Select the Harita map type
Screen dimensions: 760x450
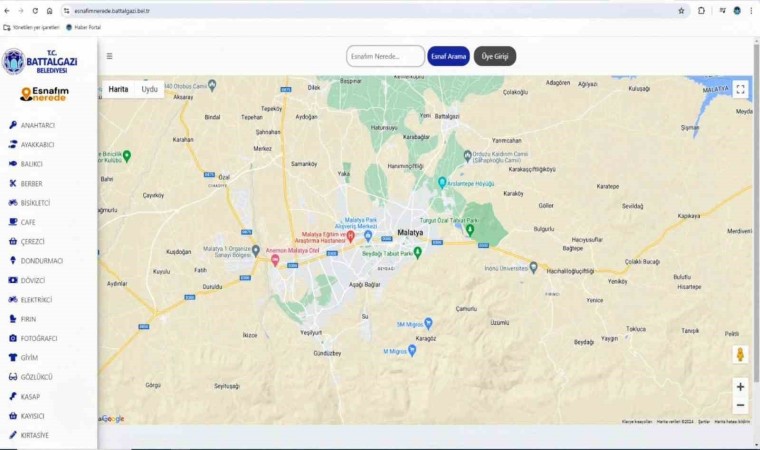pyautogui.click(x=118, y=89)
